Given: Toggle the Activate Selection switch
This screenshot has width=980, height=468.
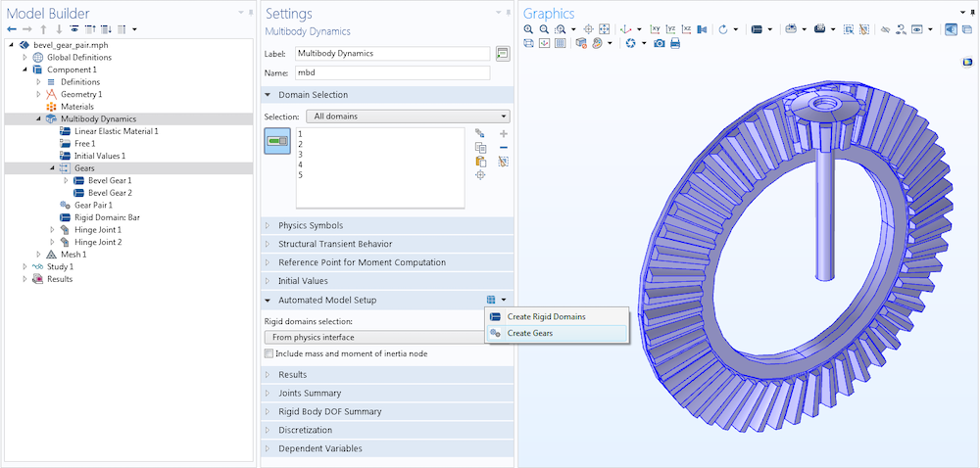Looking at the screenshot, I should (x=277, y=141).
